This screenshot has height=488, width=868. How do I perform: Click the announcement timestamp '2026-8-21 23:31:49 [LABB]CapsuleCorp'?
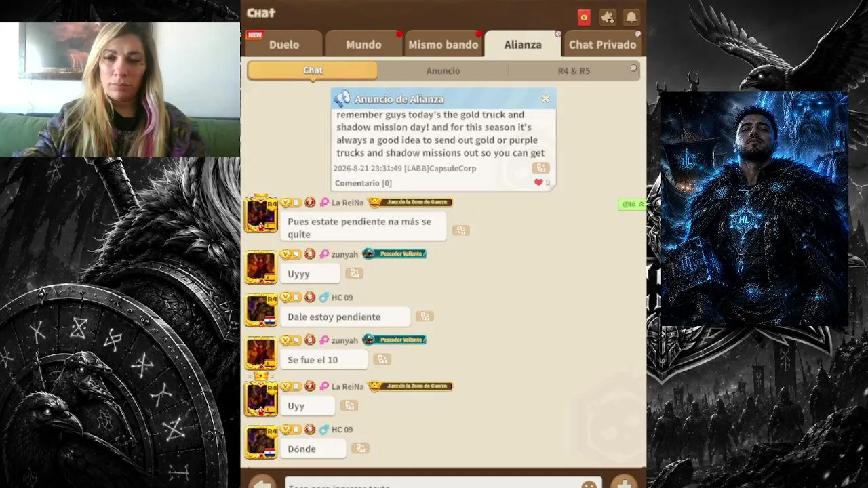pos(405,168)
